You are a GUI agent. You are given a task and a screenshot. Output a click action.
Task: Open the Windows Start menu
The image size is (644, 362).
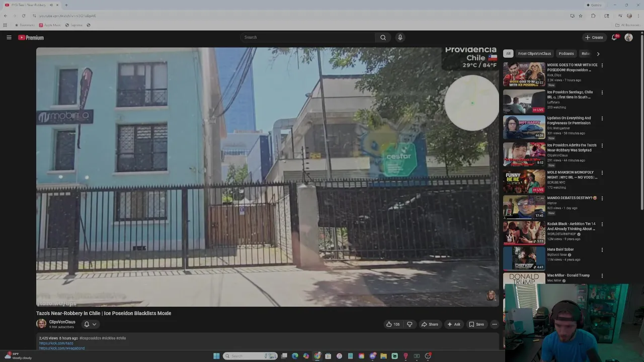216,356
